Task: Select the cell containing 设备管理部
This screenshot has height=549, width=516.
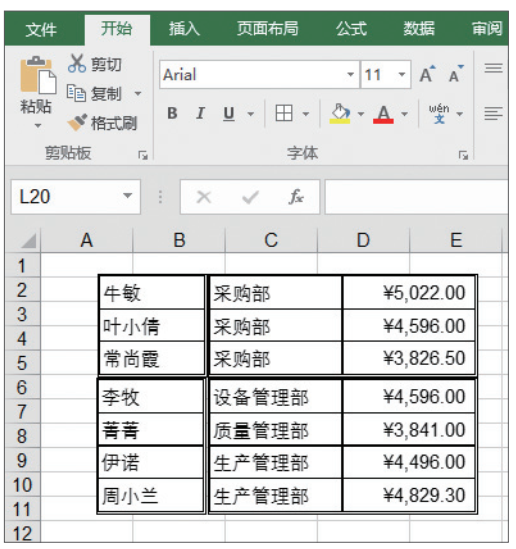Action: coord(275,397)
